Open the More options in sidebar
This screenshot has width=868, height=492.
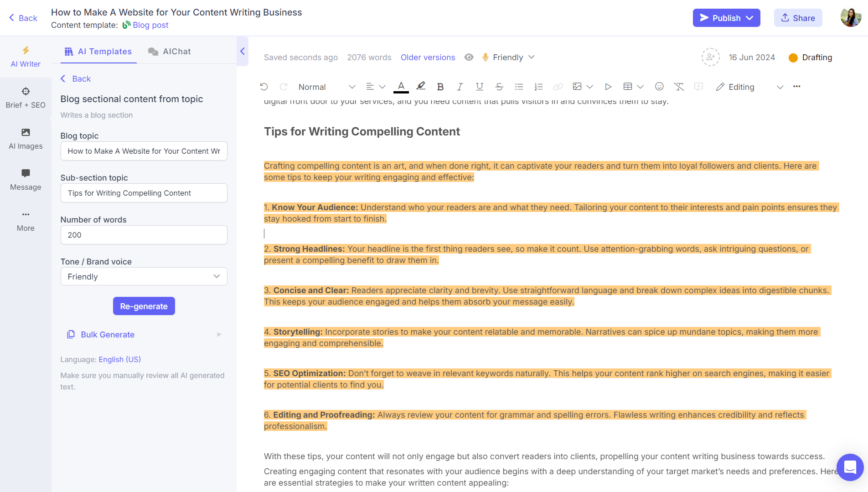pos(25,221)
